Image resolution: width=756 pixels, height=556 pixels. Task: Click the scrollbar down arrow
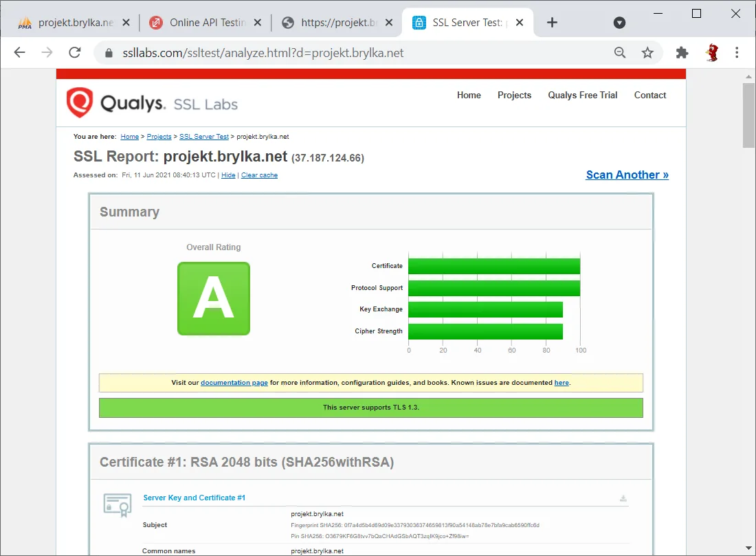(x=748, y=548)
